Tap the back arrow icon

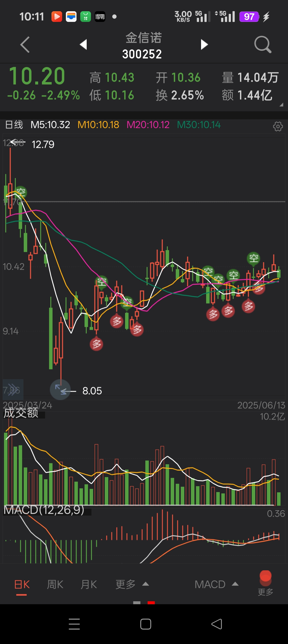pos(25,45)
